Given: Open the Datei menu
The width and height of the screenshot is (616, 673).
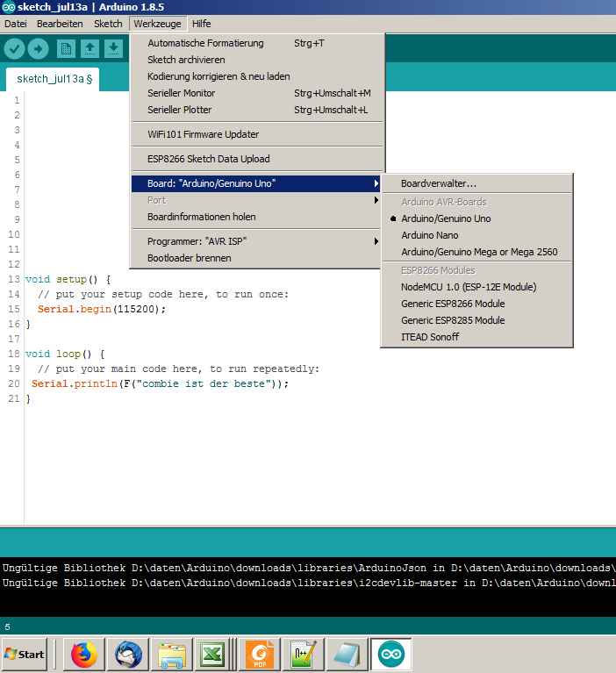Looking at the screenshot, I should point(16,24).
